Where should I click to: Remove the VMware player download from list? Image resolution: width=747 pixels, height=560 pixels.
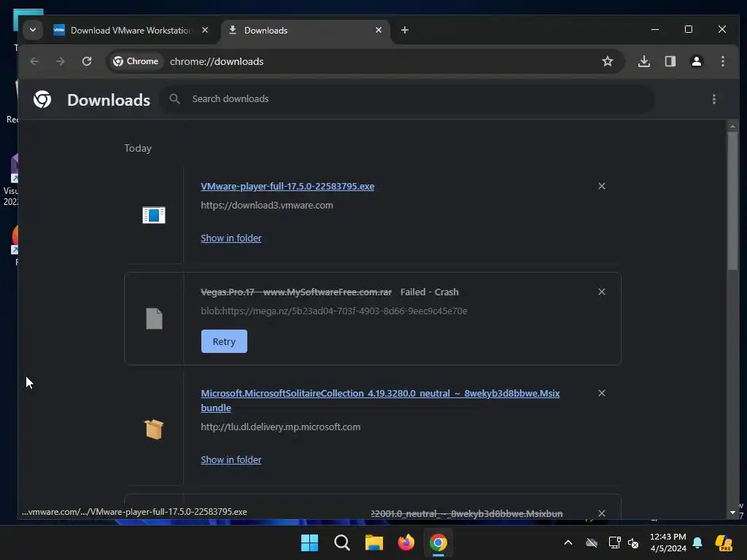click(602, 186)
